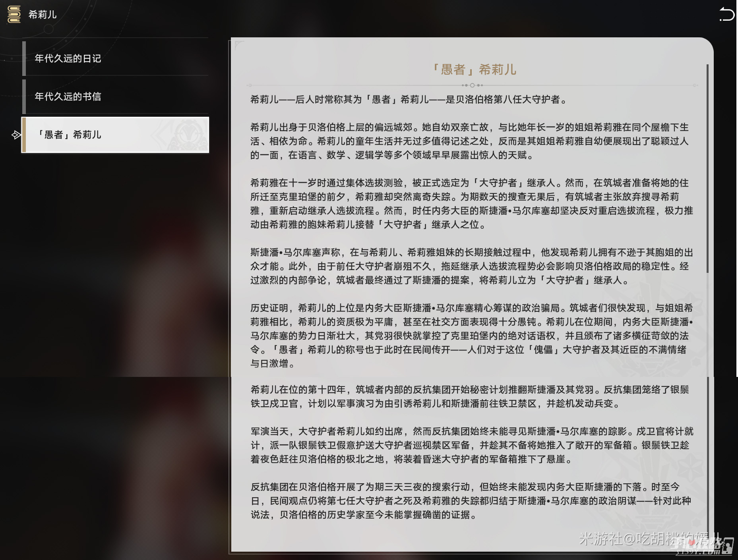738x560 pixels.
Task: Open the 年代久远的书信 entry
Action: 116,97
